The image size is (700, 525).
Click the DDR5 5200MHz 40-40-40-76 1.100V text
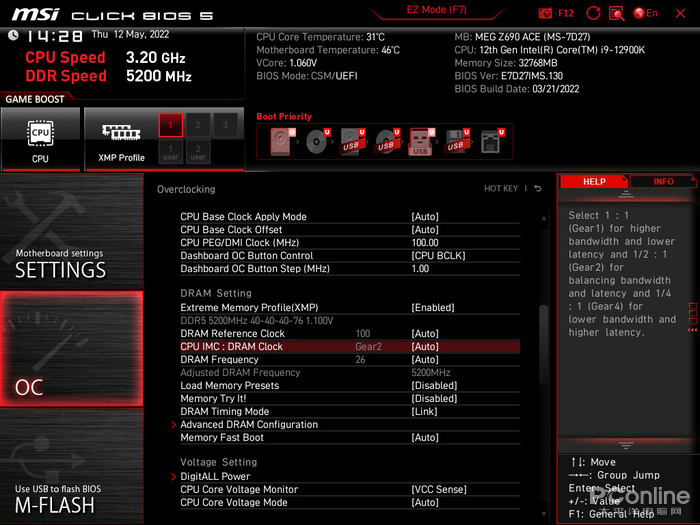point(257,321)
